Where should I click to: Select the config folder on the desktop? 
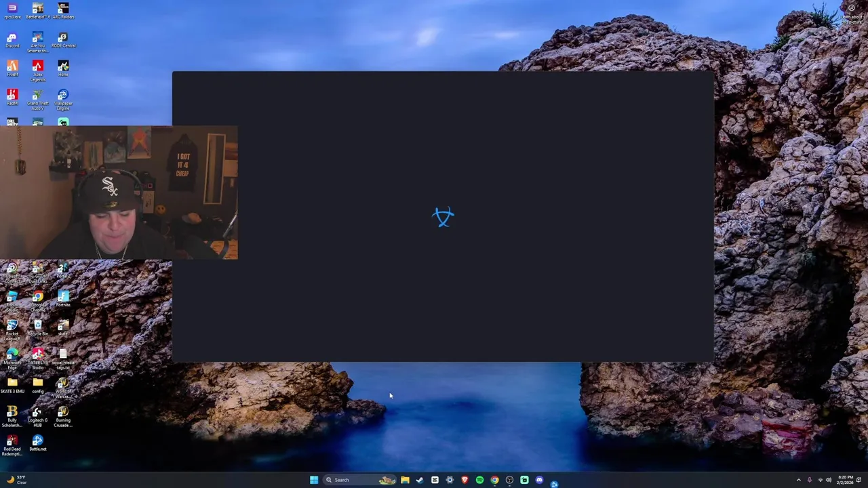(37, 386)
